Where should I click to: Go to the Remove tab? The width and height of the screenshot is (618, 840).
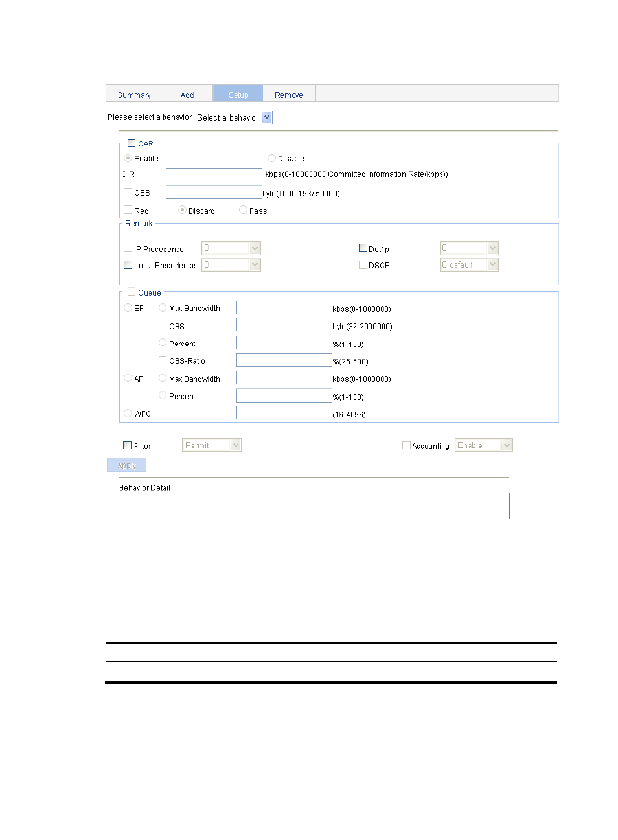(288, 95)
